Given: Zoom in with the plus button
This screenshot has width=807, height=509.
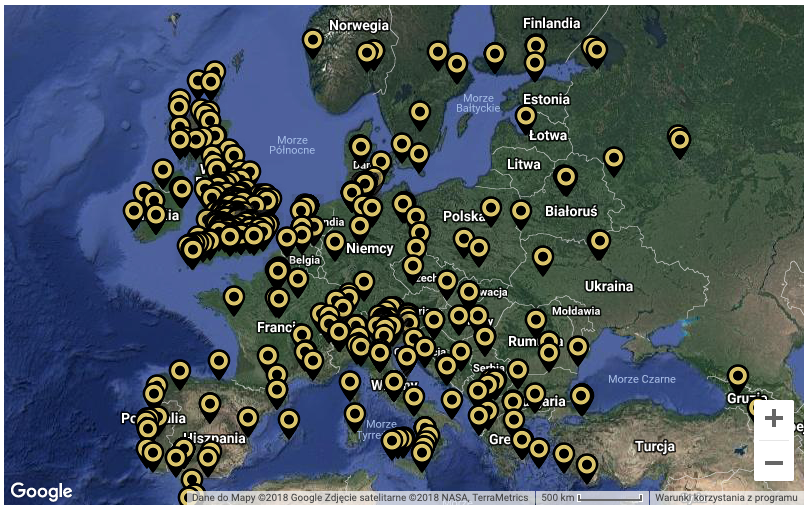Looking at the screenshot, I should 774,419.
